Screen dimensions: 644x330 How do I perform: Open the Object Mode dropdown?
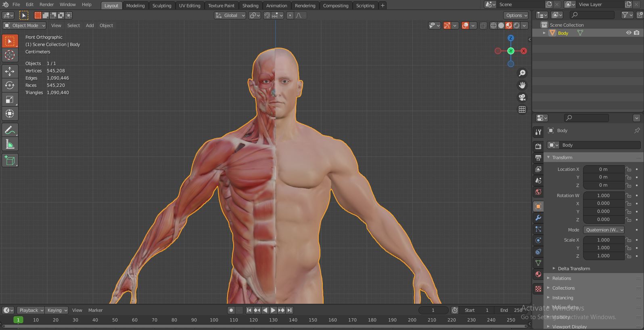coord(25,25)
